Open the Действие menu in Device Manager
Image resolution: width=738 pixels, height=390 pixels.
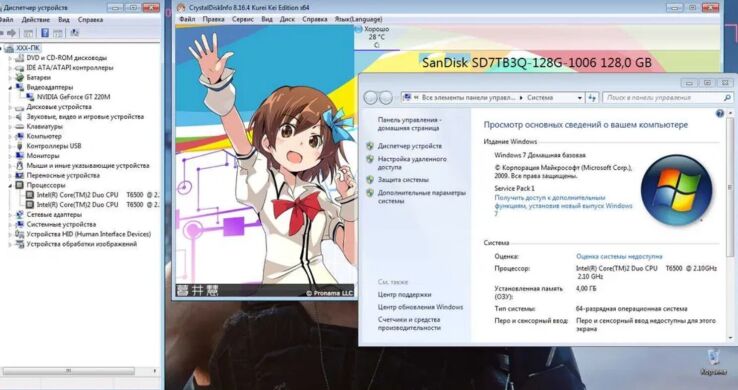click(x=36, y=20)
